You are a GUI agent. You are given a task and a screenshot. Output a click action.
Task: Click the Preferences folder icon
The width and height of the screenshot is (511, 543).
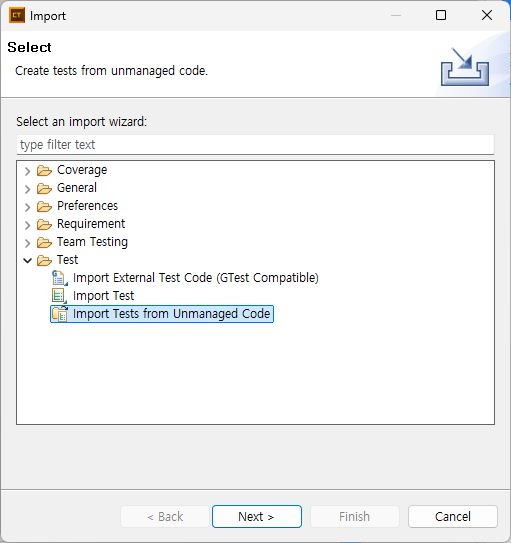(x=44, y=206)
